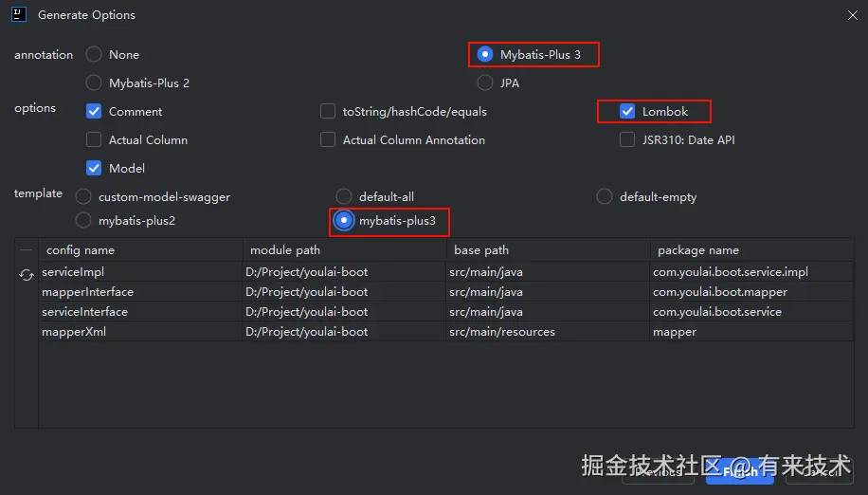Click base path cell of serviceInterface row
This screenshot has width=868, height=495.
coord(548,312)
